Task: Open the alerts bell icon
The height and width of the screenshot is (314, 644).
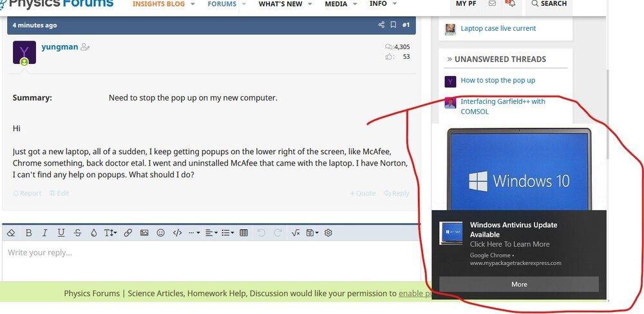Action: click(x=511, y=3)
